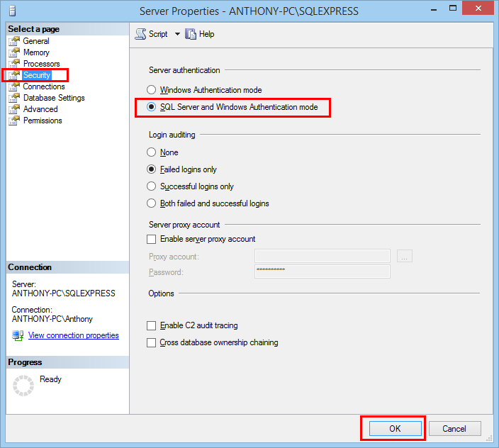The width and height of the screenshot is (499, 448).
Task: Open View connection properties link
Action: point(73,335)
